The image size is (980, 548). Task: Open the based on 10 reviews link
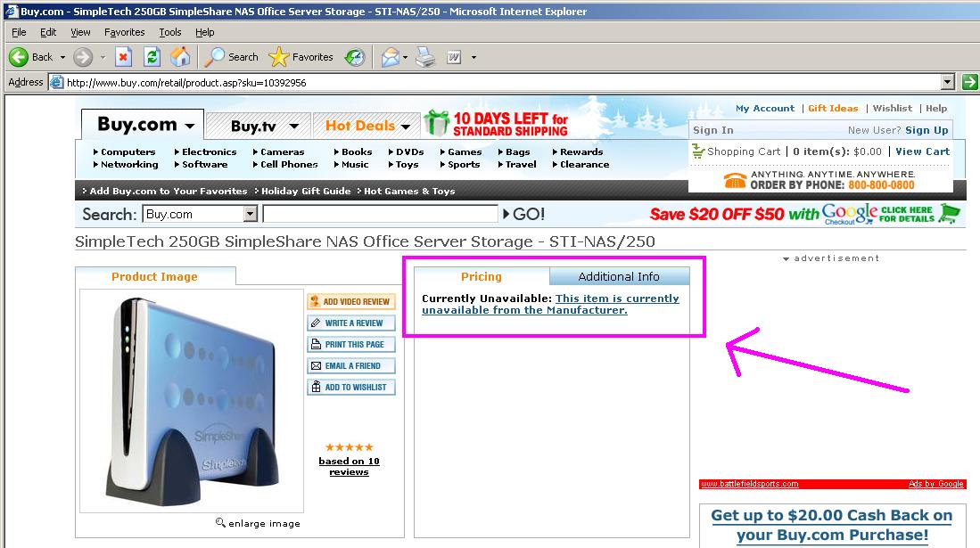pos(349,466)
